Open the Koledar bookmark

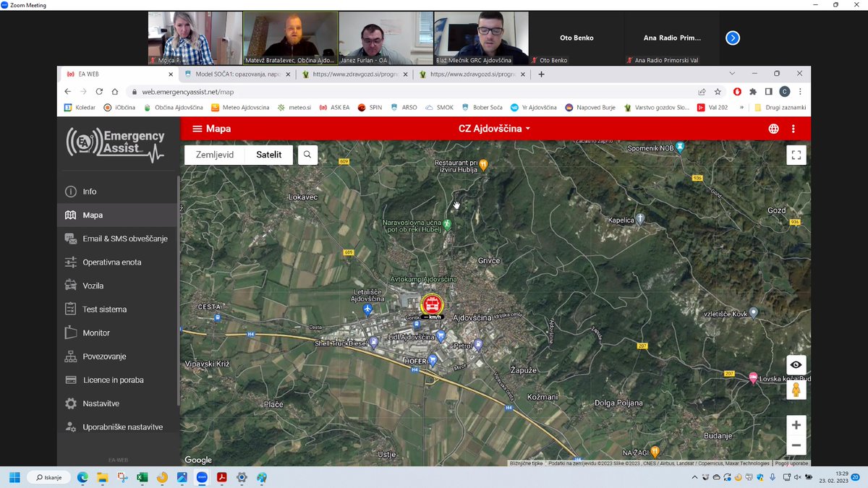coord(80,107)
